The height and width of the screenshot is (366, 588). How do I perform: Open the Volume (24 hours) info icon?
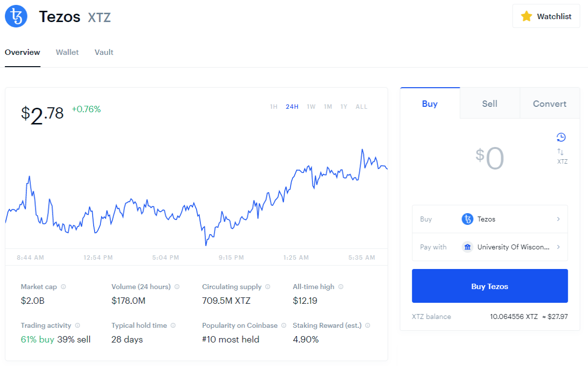pos(177,287)
